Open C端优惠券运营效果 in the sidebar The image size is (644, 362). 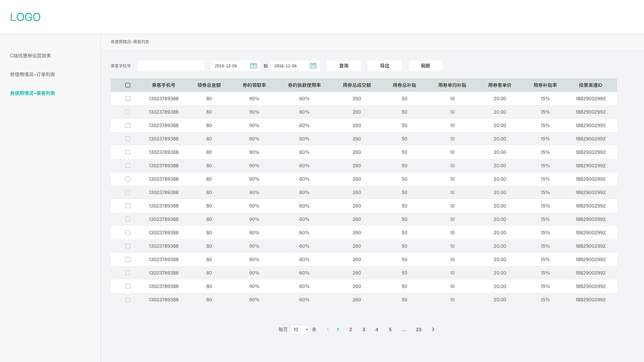coord(30,56)
